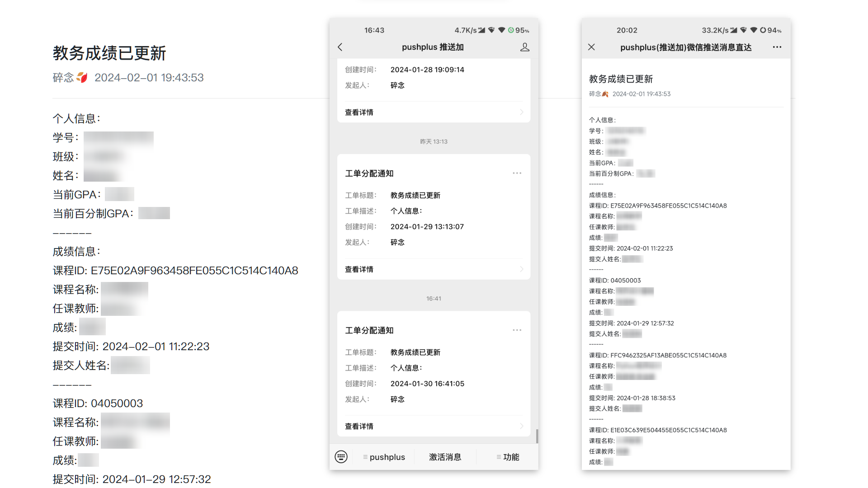Click the 昨天 13:13 timestamp in the chat
Image resolution: width=868 pixels, height=488 pixels.
pos(434,141)
